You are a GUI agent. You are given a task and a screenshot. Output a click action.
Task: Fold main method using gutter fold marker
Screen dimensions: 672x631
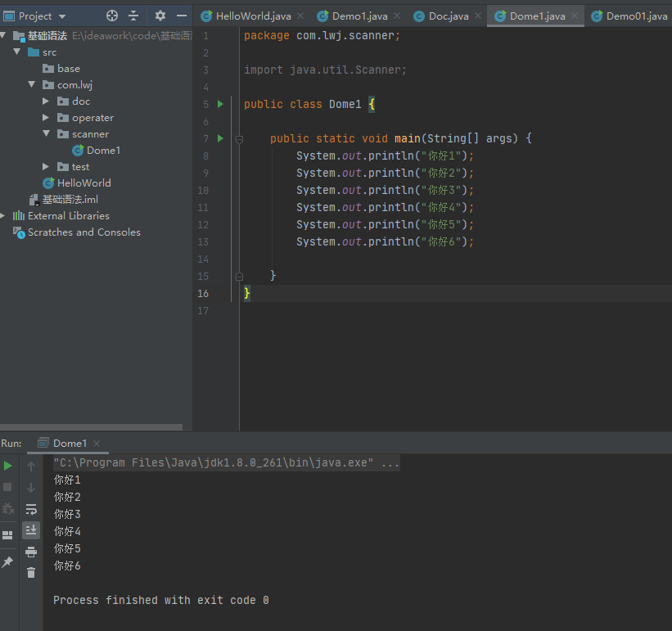(239, 139)
